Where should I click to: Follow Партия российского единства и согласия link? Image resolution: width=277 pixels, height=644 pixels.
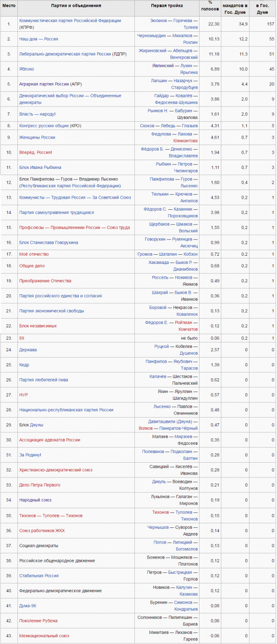click(61, 296)
